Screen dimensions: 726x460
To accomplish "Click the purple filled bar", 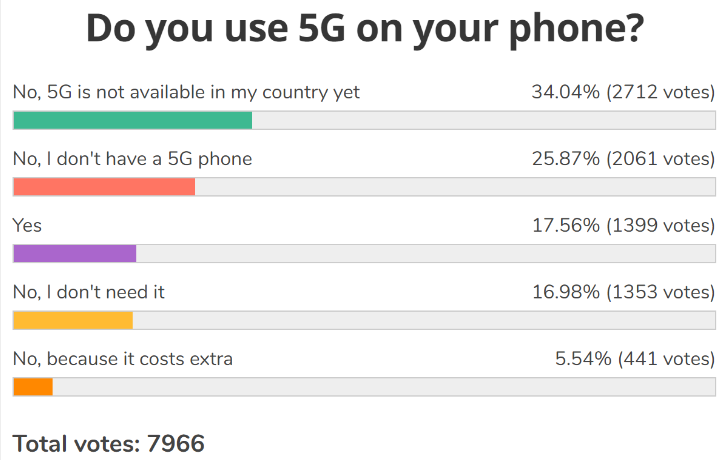I will pyautogui.click(x=74, y=254).
